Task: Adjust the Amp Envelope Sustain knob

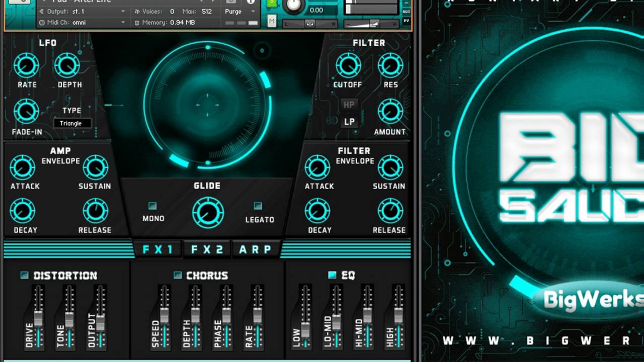Action: [x=96, y=167]
